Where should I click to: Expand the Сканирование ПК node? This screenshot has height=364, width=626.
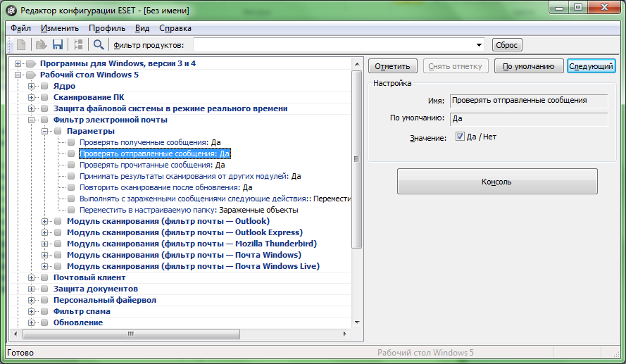pos(31,97)
